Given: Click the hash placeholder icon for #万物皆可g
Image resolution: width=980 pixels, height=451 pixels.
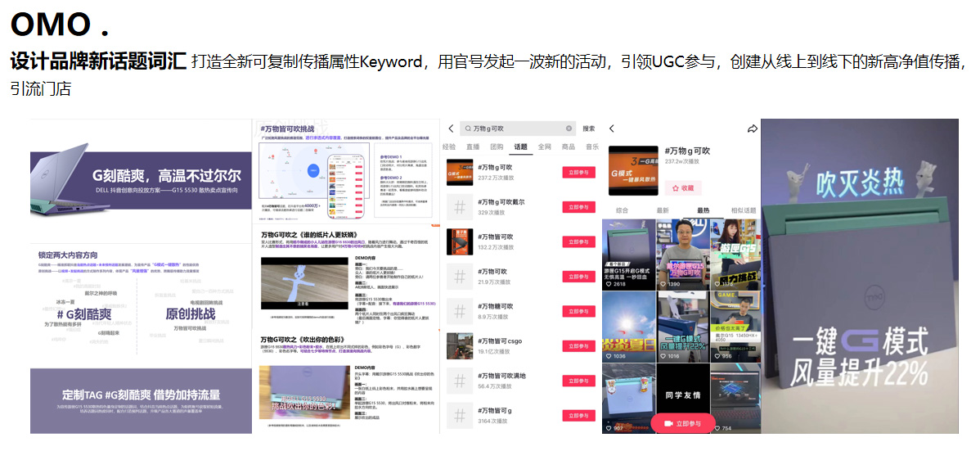Looking at the screenshot, I should pyautogui.click(x=460, y=415).
